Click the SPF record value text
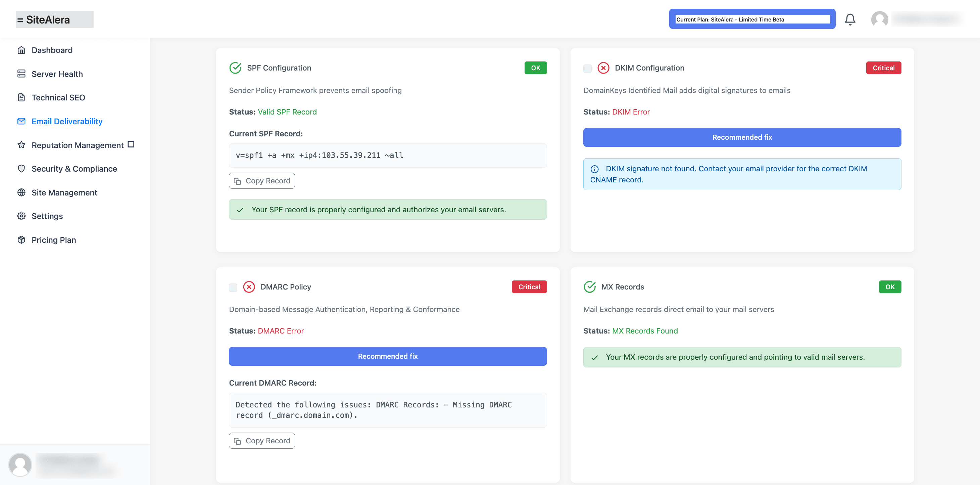The image size is (980, 485). tap(319, 155)
